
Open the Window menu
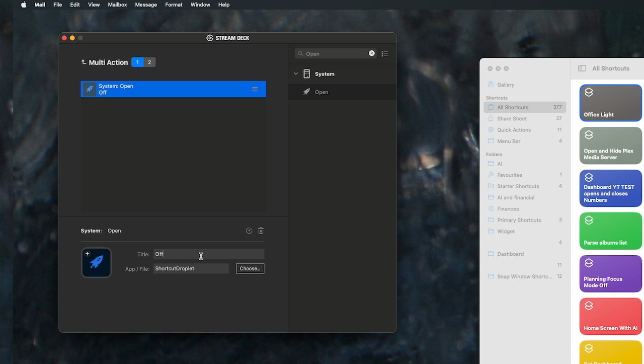[200, 5]
